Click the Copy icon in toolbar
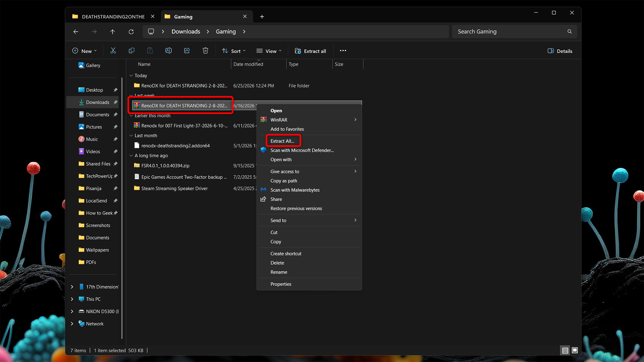The height and width of the screenshot is (362, 644). point(131,51)
